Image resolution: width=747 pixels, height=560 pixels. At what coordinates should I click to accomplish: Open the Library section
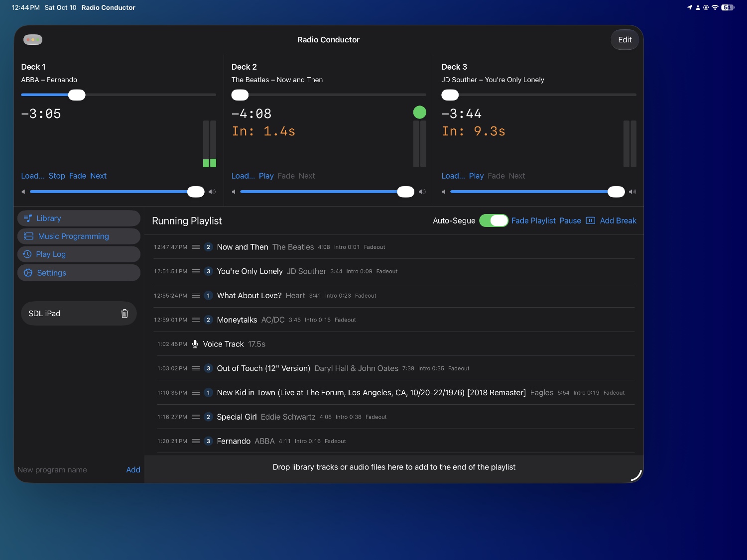79,218
